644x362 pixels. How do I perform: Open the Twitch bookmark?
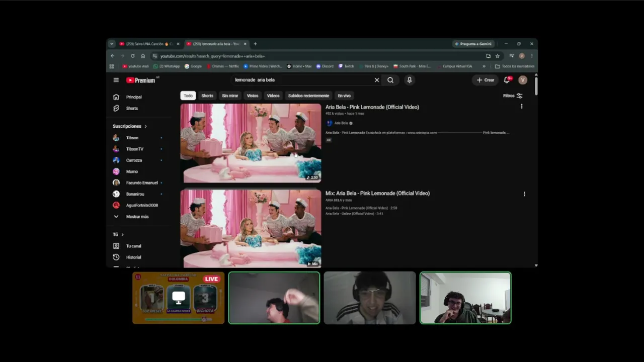coord(346,66)
